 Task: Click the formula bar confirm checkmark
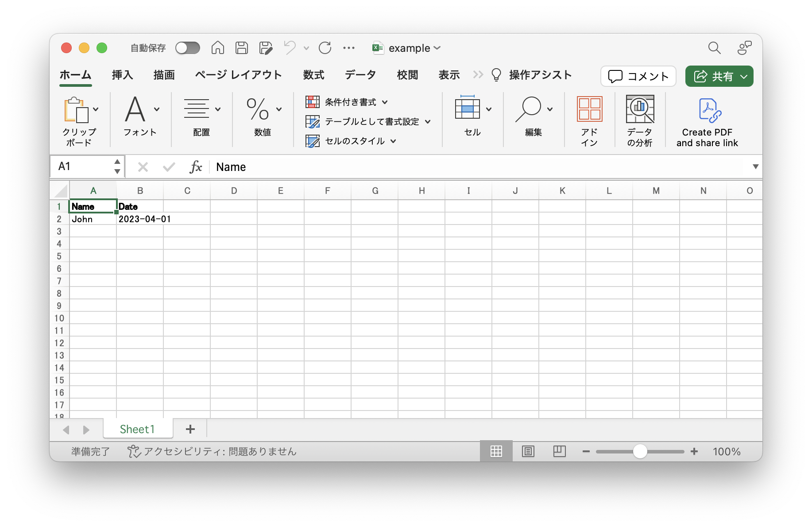169,167
